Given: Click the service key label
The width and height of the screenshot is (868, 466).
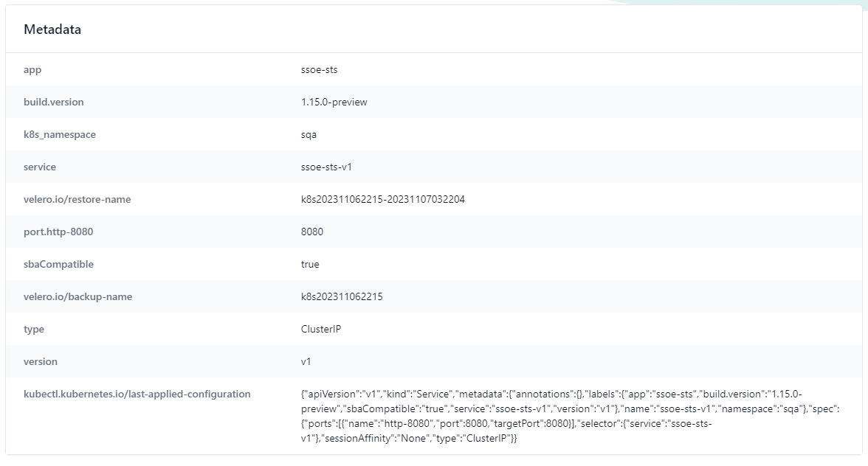Looking at the screenshot, I should [x=40, y=167].
